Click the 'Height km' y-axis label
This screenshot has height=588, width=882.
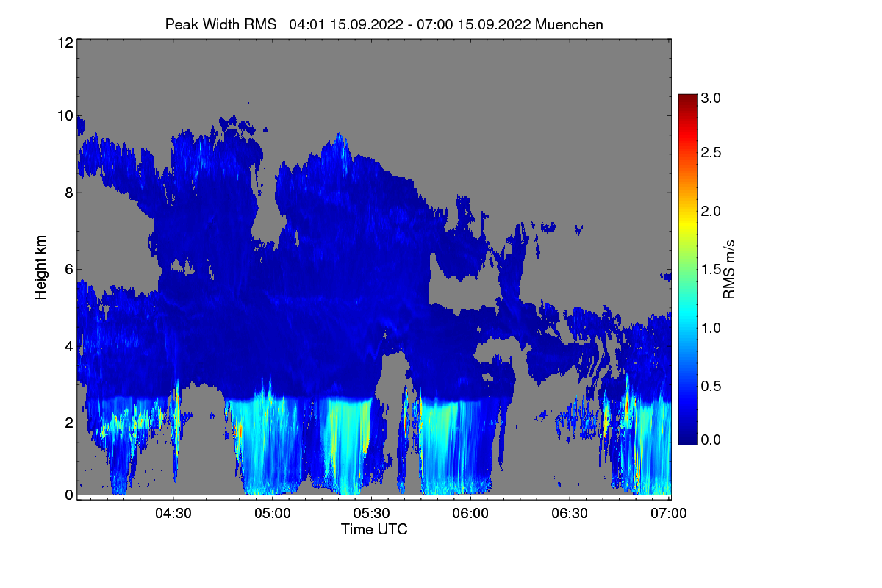(40, 267)
